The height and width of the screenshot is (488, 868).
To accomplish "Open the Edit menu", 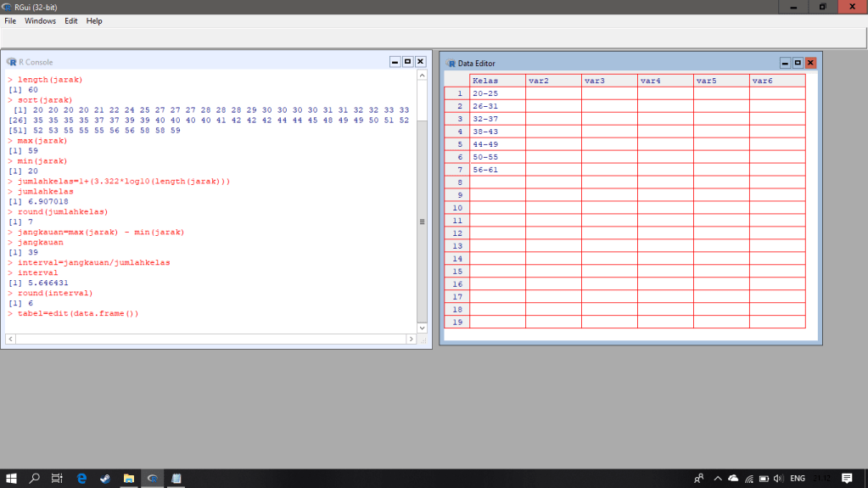I will point(71,20).
